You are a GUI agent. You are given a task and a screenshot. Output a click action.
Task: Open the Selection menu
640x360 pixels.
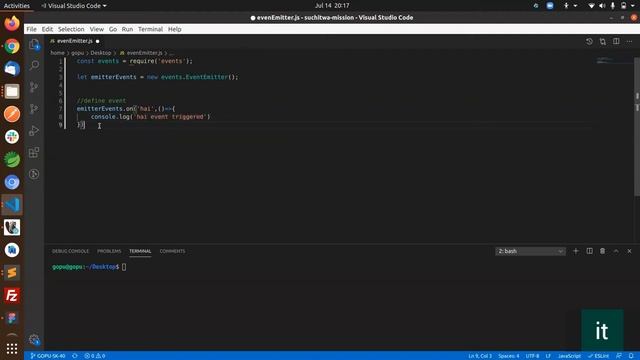71,29
